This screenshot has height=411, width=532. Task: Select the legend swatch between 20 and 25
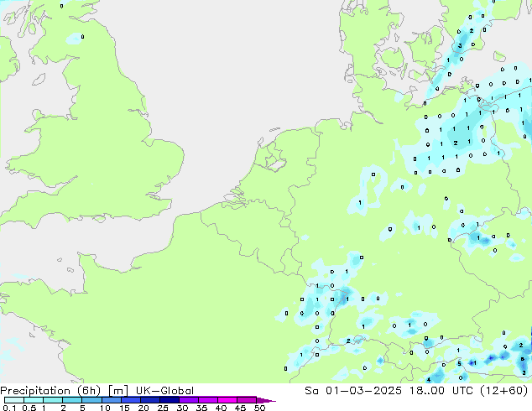click(149, 400)
